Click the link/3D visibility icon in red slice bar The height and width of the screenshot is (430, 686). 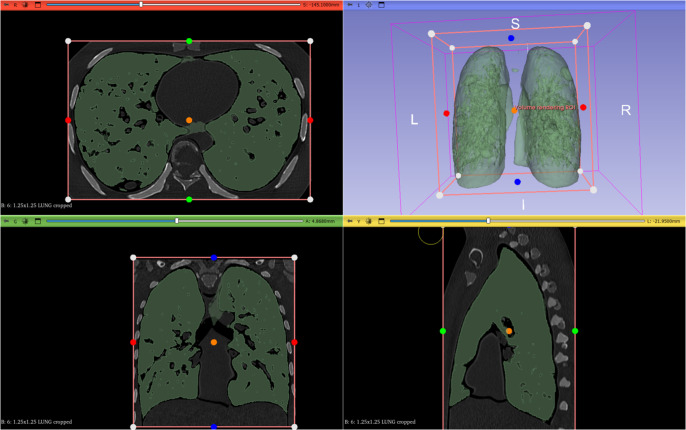pyautogui.click(x=25, y=5)
